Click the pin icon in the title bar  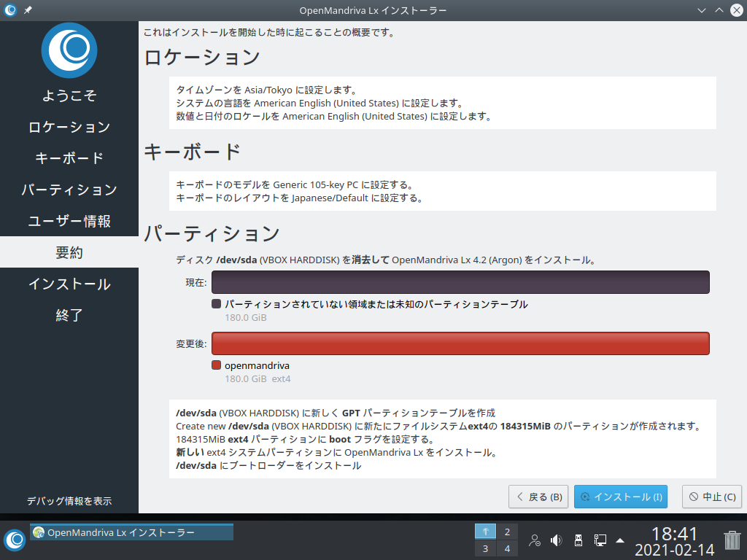pos(28,10)
